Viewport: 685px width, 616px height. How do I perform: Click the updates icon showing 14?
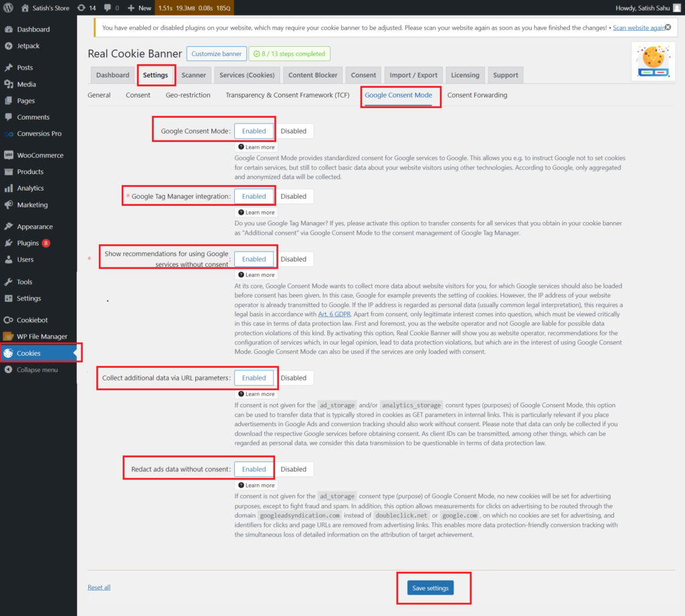pyautogui.click(x=81, y=8)
